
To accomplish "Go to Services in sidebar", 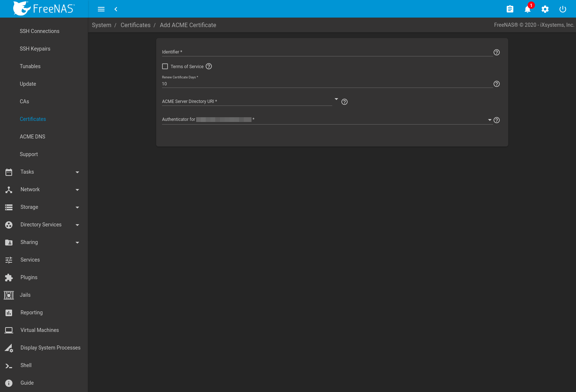I will (30, 260).
